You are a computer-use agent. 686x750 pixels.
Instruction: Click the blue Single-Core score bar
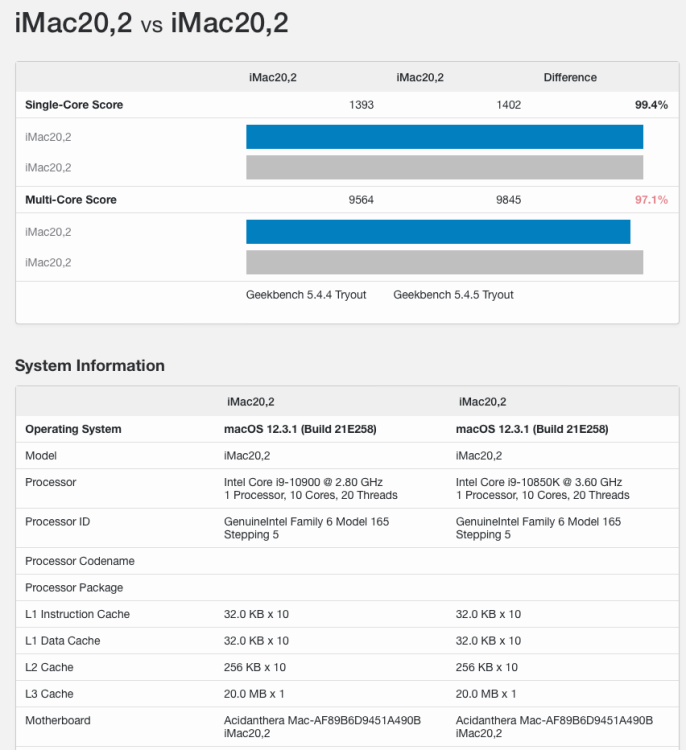click(444, 137)
